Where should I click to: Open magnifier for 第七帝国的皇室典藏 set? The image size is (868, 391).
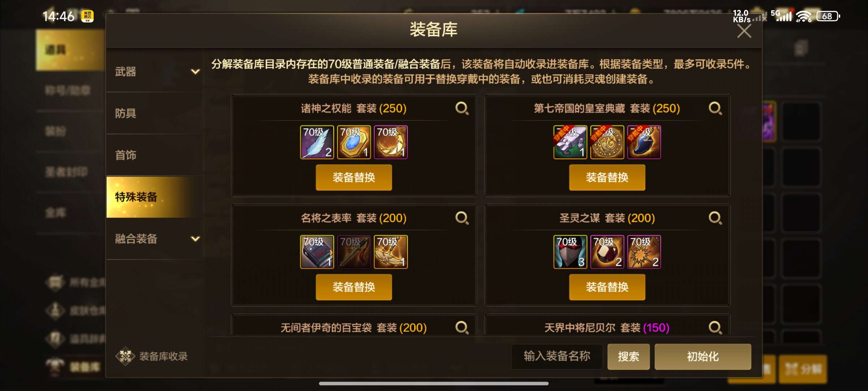pos(715,108)
